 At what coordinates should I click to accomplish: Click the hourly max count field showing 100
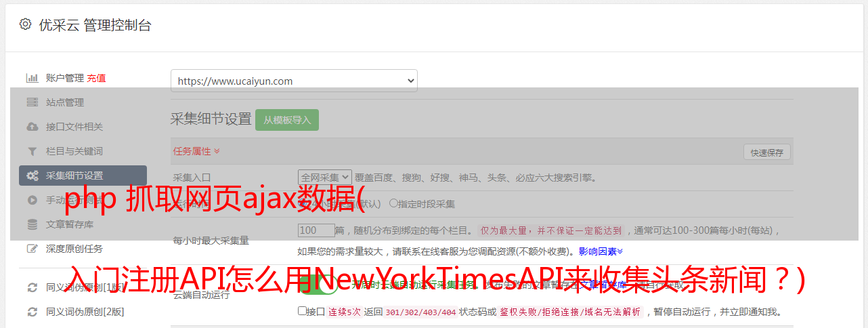316,230
